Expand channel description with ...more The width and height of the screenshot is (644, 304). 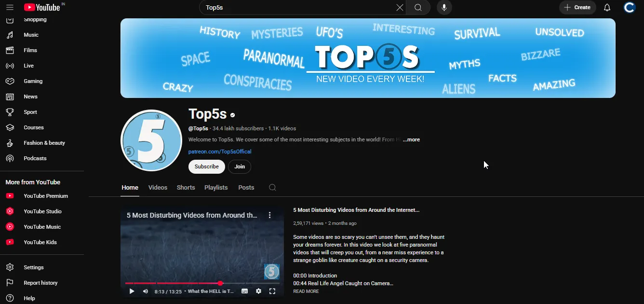pyautogui.click(x=411, y=139)
